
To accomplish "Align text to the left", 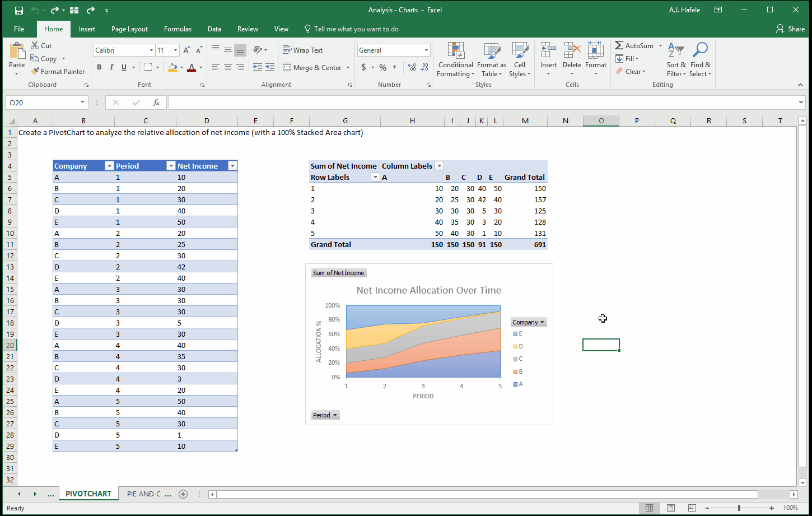I will [x=216, y=67].
